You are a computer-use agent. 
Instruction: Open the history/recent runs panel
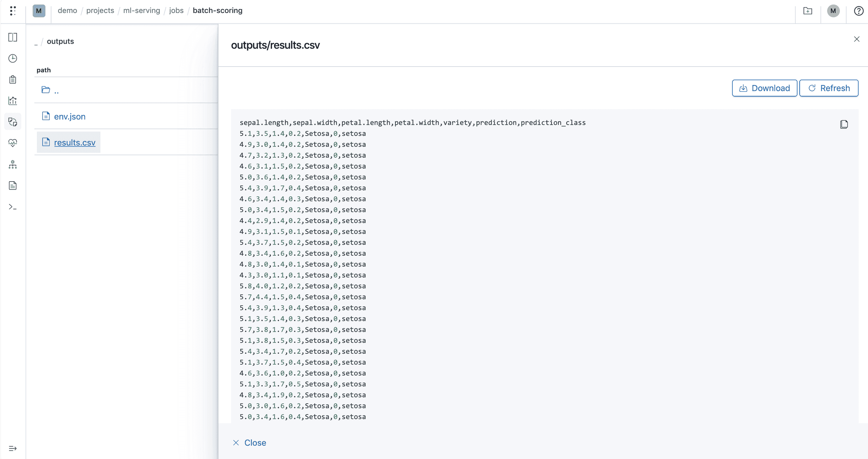(13, 58)
